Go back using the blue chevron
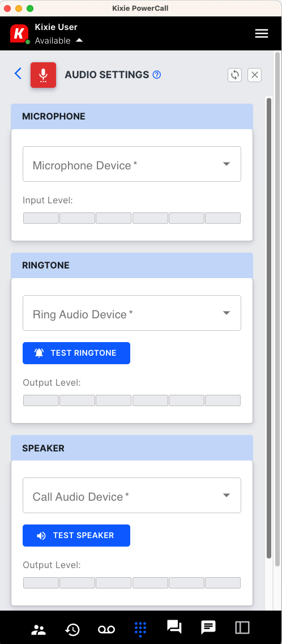Image resolution: width=282 pixels, height=644 pixels. tap(18, 74)
